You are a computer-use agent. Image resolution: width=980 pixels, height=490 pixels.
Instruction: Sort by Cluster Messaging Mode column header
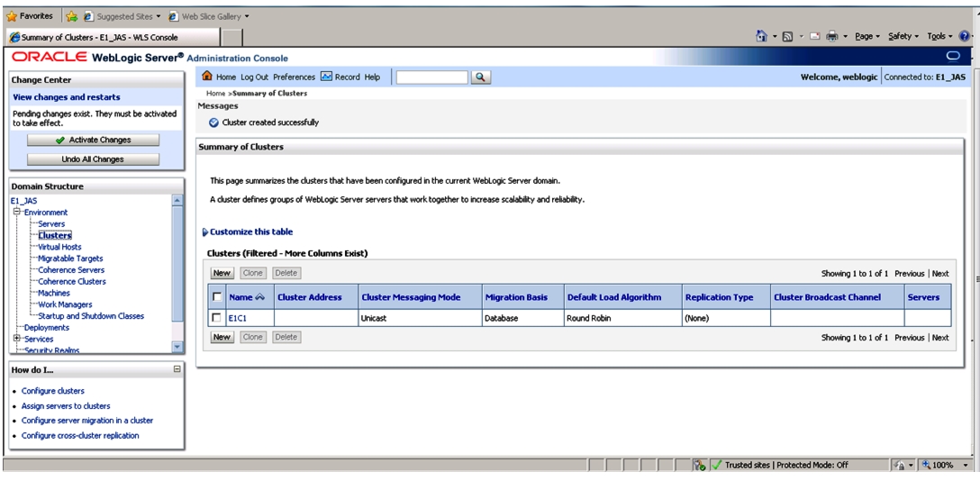click(x=411, y=297)
